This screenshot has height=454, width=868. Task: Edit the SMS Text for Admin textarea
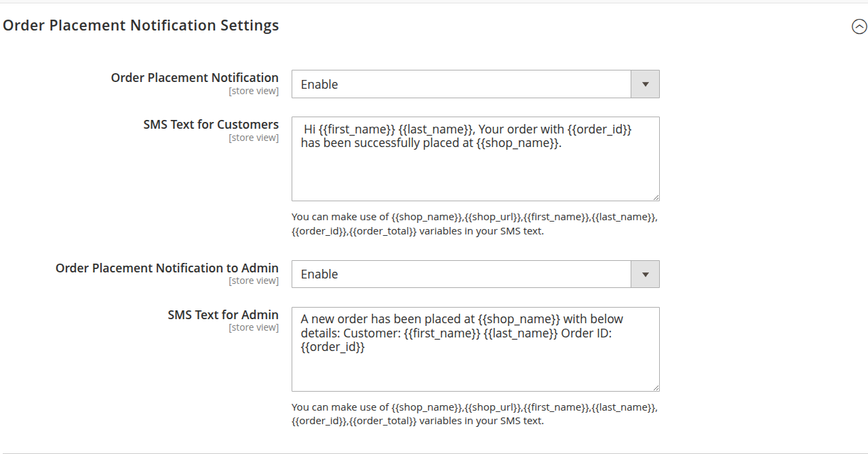(475, 350)
